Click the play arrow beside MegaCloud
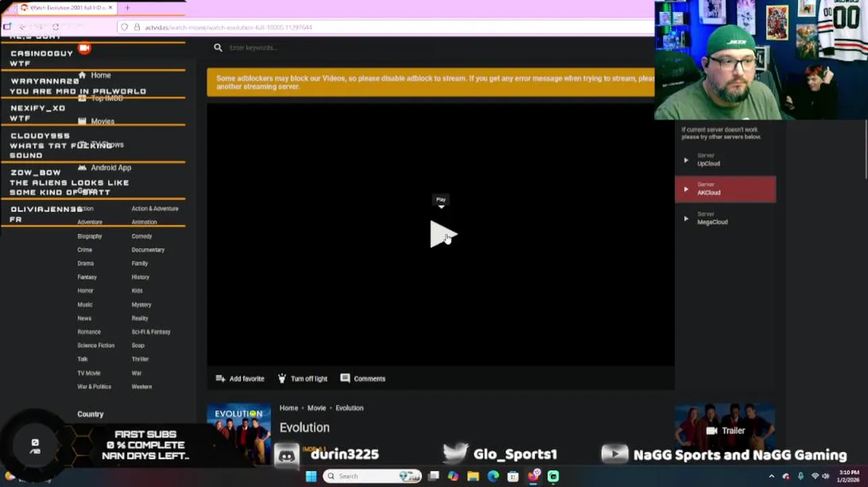This screenshot has height=487, width=868. pos(686,218)
